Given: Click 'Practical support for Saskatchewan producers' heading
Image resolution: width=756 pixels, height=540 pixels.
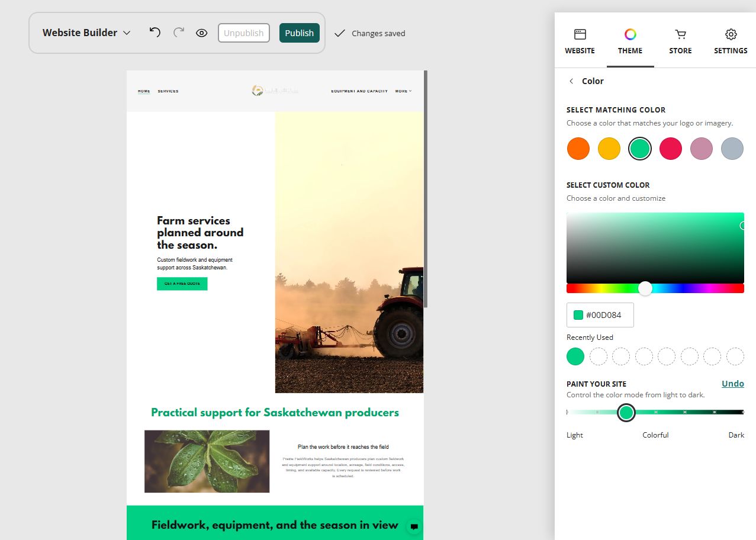Looking at the screenshot, I should (275, 413).
